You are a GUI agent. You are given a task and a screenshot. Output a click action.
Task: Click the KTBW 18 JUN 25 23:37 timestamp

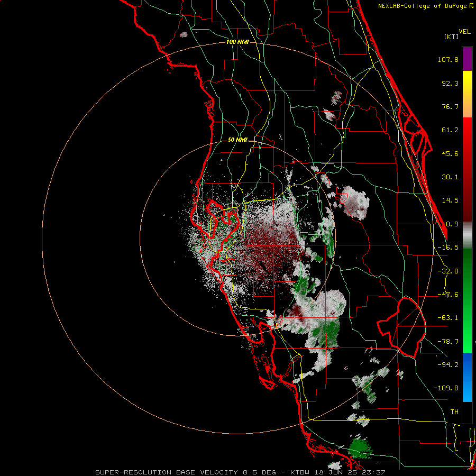[x=338, y=472]
